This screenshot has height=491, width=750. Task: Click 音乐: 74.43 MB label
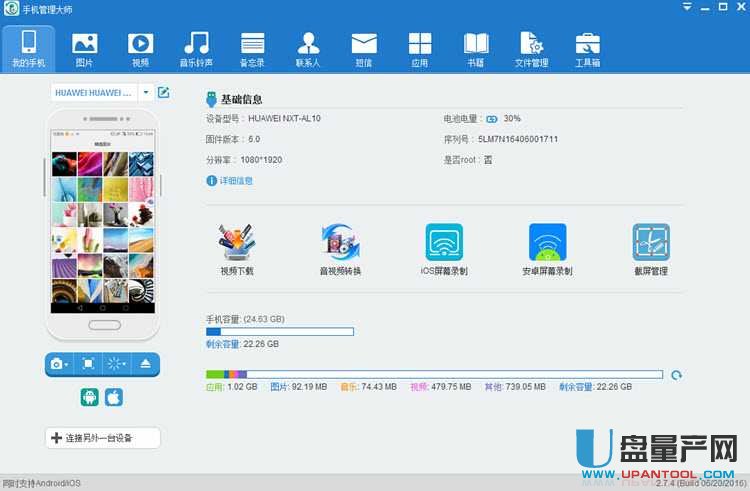[368, 387]
